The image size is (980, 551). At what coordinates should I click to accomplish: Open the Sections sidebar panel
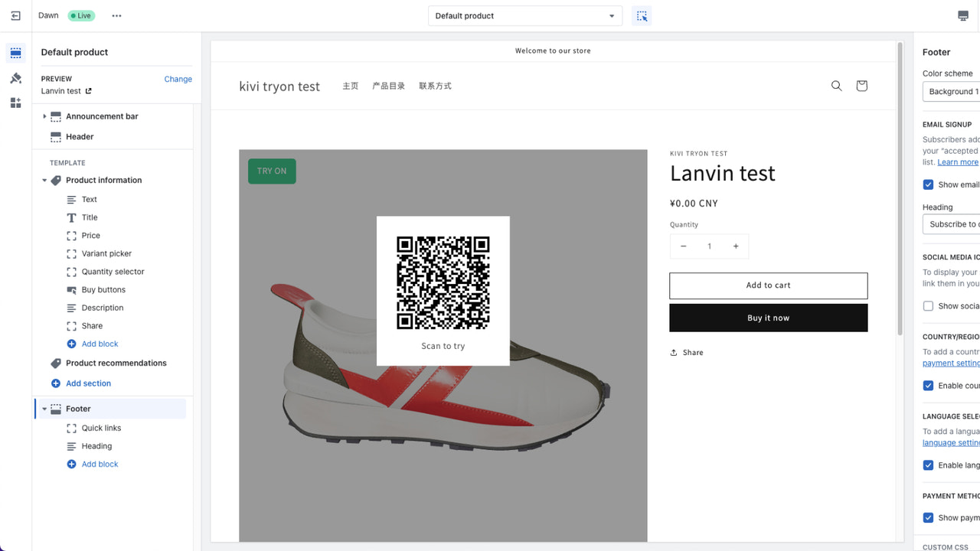pos(15,52)
